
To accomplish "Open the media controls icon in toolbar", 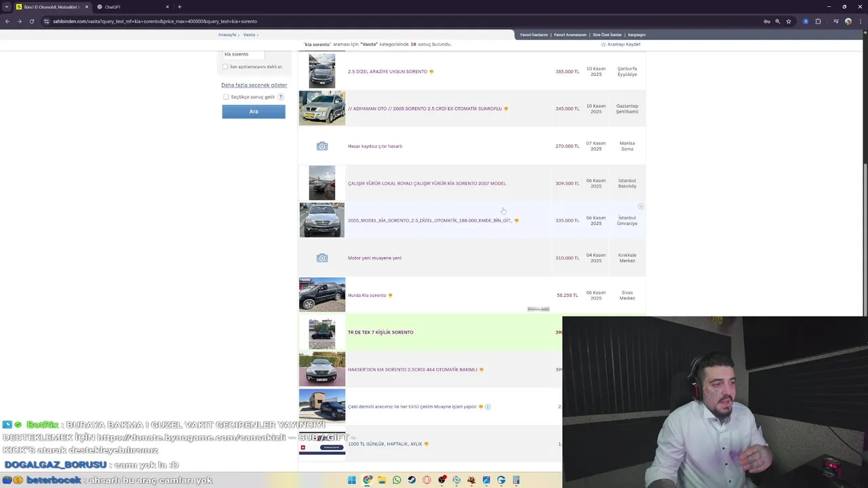I will (835, 21).
